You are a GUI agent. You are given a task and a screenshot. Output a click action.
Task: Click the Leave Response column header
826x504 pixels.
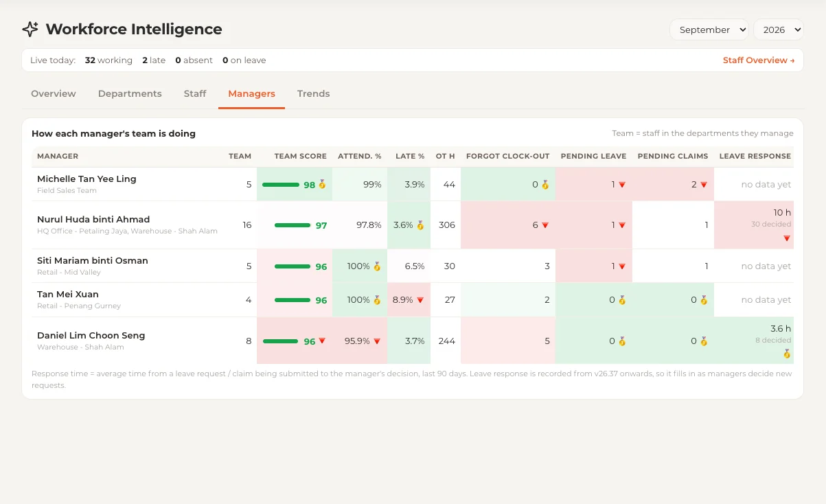755,156
